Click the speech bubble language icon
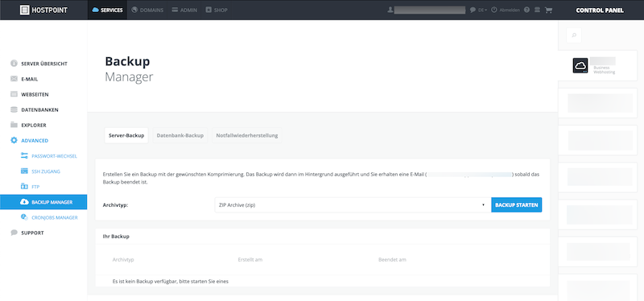Viewport: 644px width, 301px height. [x=473, y=10]
